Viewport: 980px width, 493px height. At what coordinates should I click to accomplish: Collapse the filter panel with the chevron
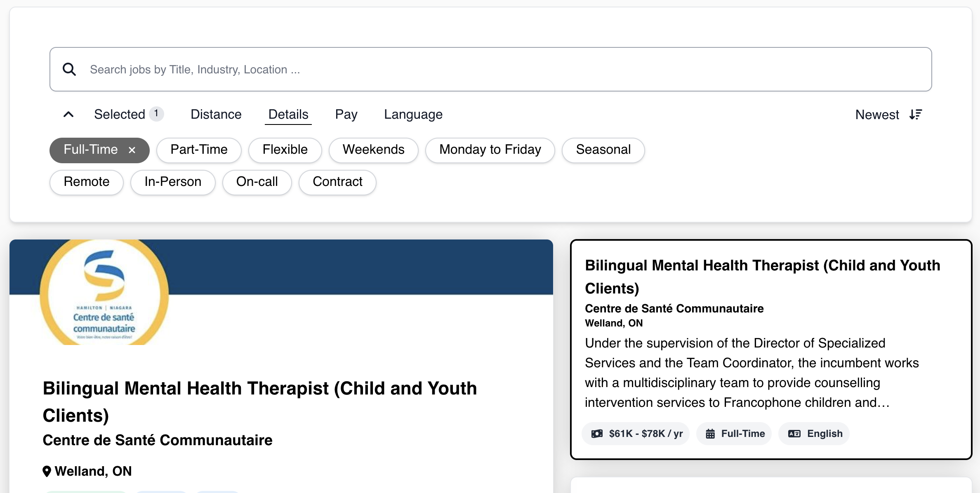click(68, 114)
